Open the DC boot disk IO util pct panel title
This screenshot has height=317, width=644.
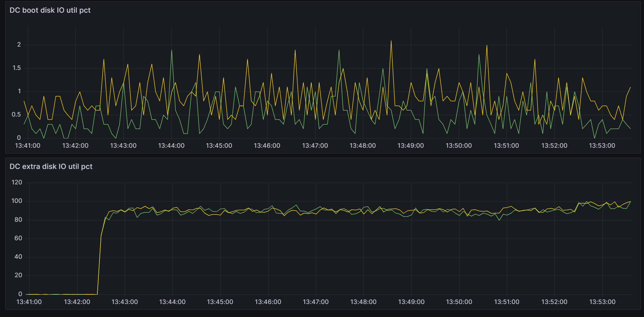click(50, 10)
